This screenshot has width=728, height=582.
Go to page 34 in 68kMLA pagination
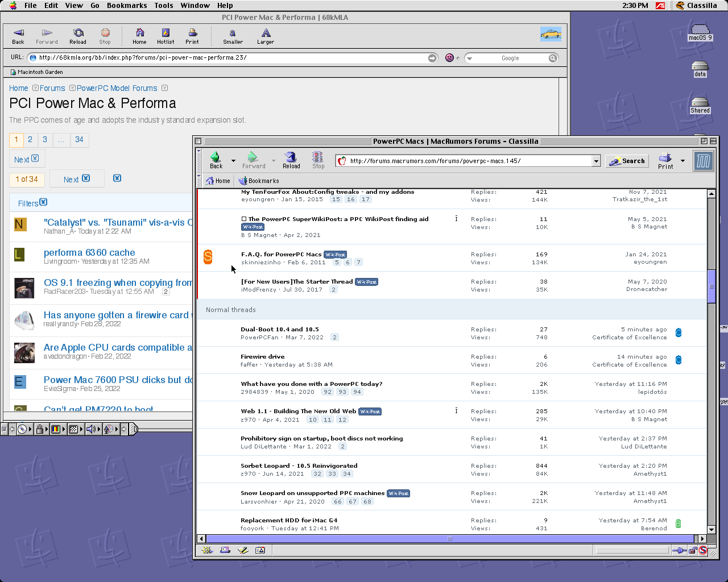tap(79, 139)
